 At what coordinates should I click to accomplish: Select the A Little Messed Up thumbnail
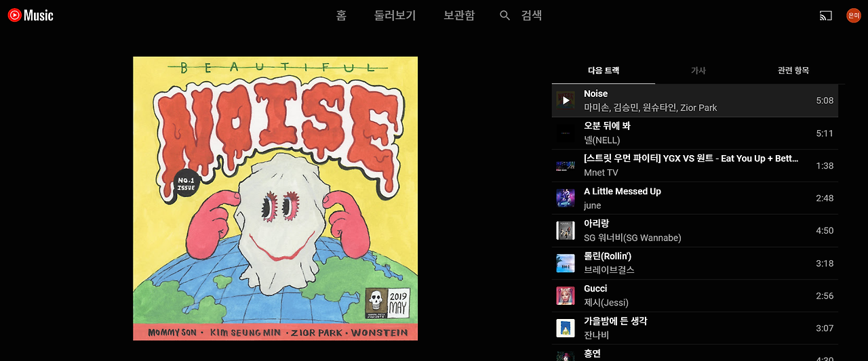tap(566, 198)
